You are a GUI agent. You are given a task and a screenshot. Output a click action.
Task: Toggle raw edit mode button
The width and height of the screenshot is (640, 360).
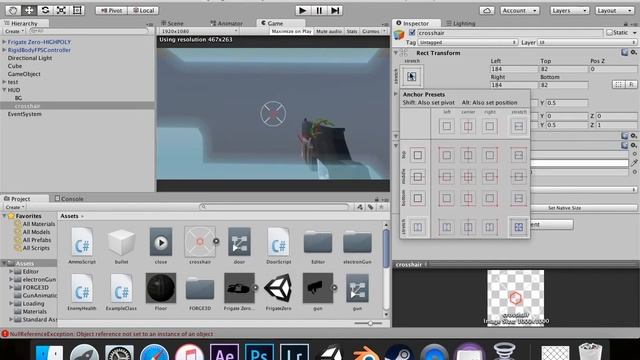click(631, 84)
